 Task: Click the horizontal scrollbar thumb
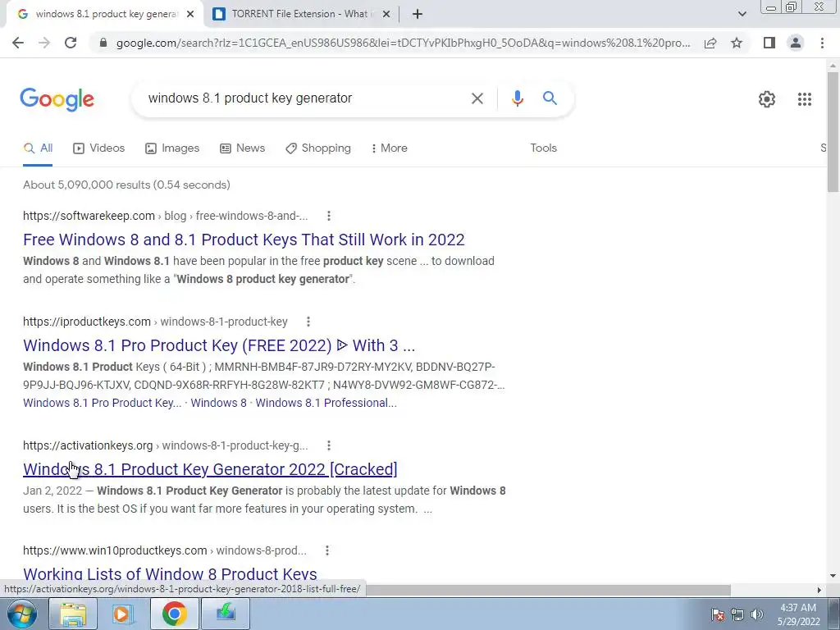[548, 590]
